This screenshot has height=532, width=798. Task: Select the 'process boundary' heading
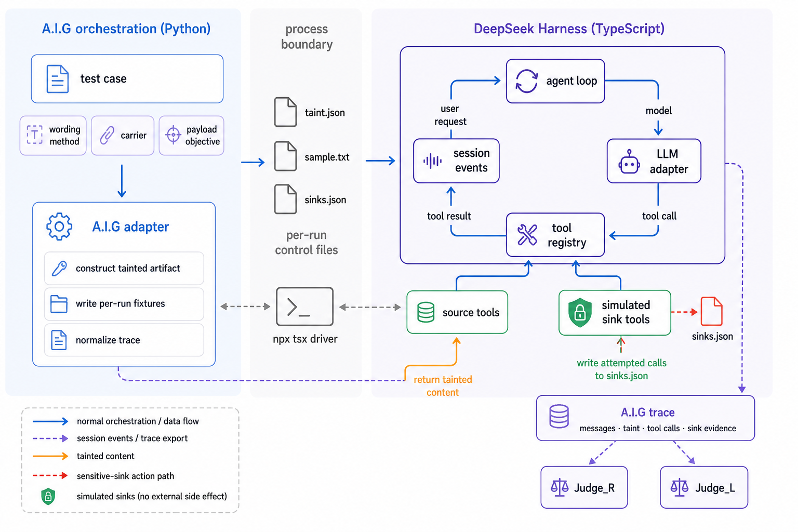pyautogui.click(x=307, y=36)
